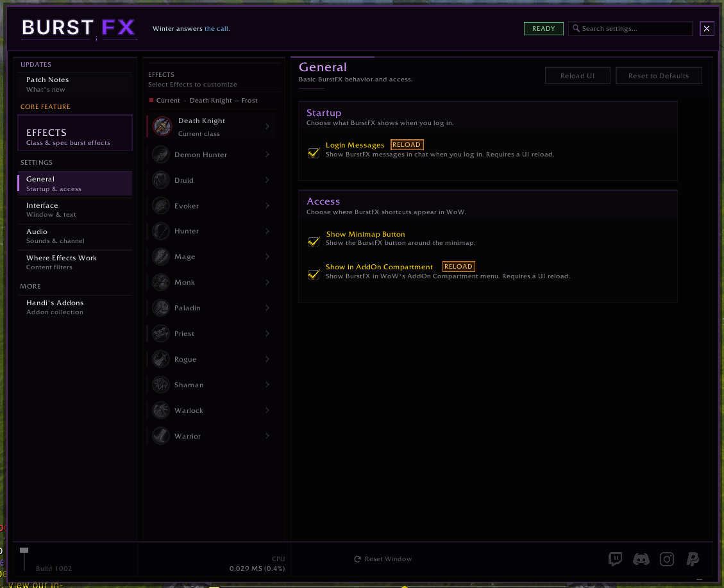
Task: Open Patch Notes in sidebar
Action: 75,84
